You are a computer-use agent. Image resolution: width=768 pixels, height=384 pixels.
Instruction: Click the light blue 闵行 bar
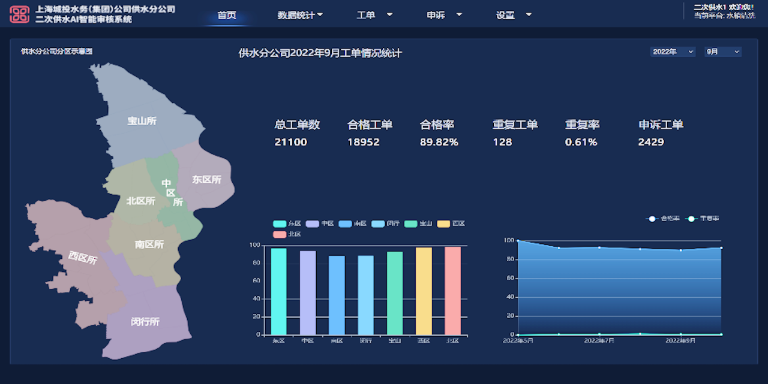point(366,295)
